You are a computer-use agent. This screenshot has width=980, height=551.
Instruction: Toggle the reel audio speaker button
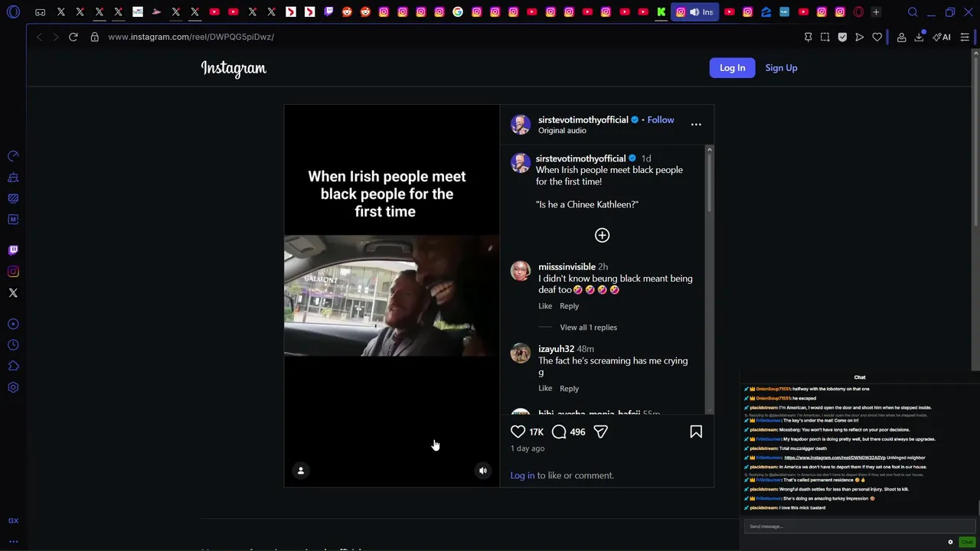pyautogui.click(x=483, y=471)
